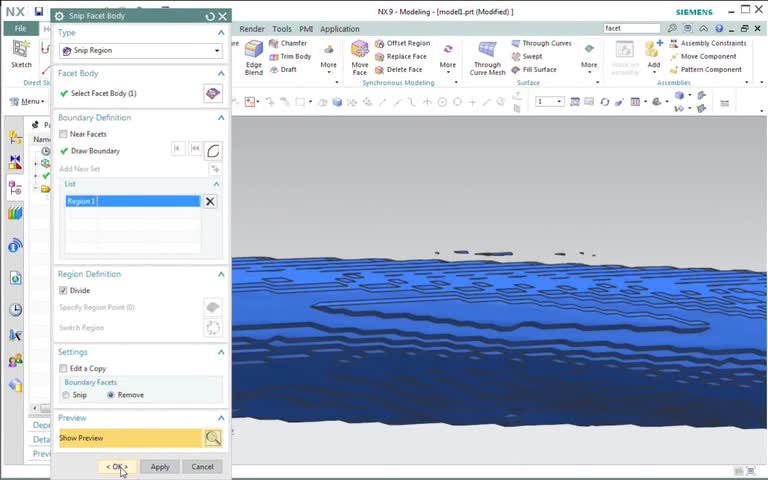The height and width of the screenshot is (480, 768).
Task: Choose the Replace Face command
Action: 401,56
